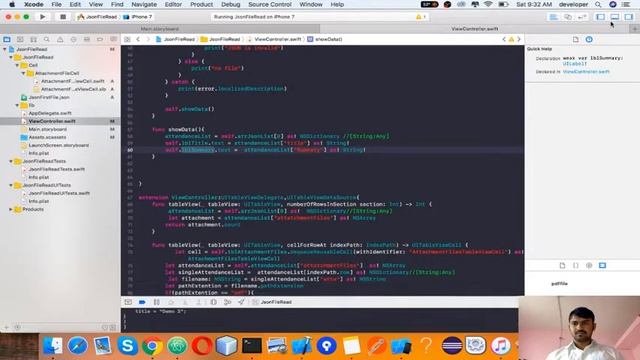Jump to previous issue arrow
This screenshot has width=640, height=360.
(504, 39)
